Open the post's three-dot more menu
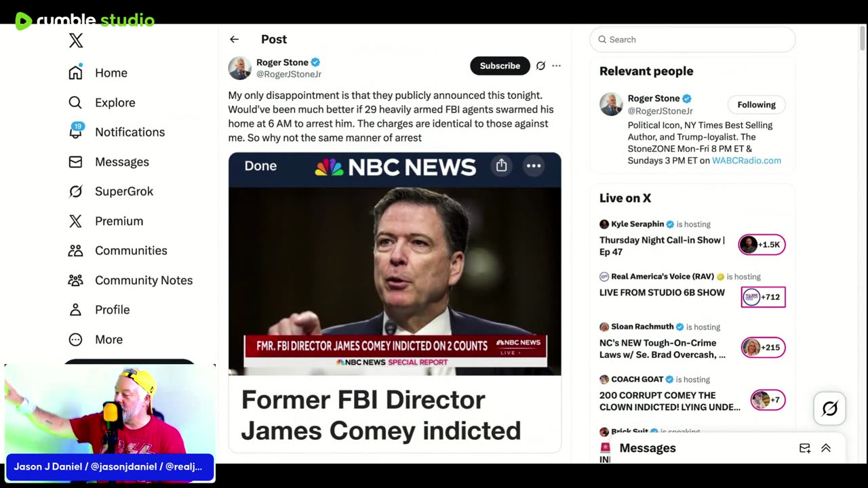Image resolution: width=868 pixels, height=488 pixels. [556, 66]
